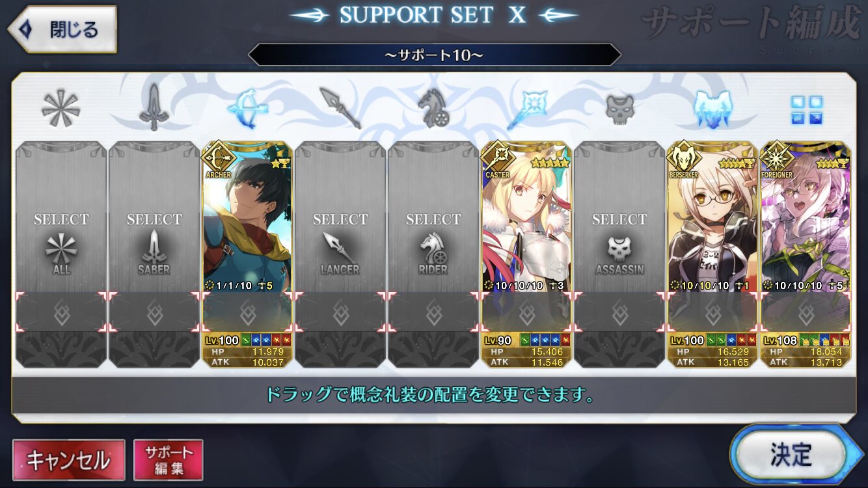
Task: Choose the Saber class sword icon
Action: coord(154,109)
